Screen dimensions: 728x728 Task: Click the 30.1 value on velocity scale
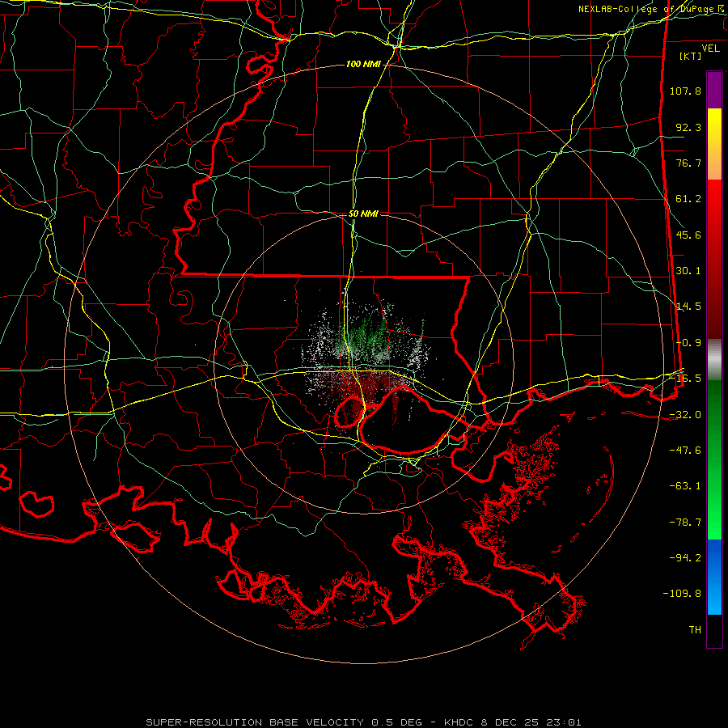pos(688,271)
